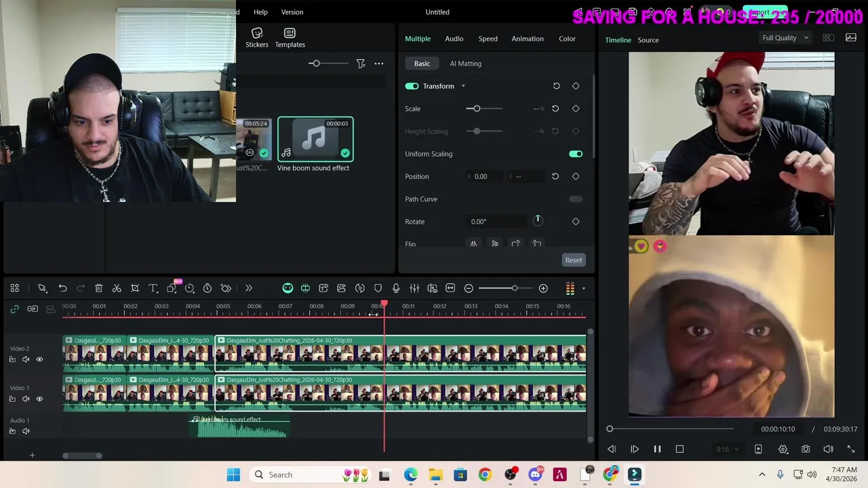Image resolution: width=868 pixels, height=488 pixels.
Task: Click the Position X input field
Action: pos(484,176)
